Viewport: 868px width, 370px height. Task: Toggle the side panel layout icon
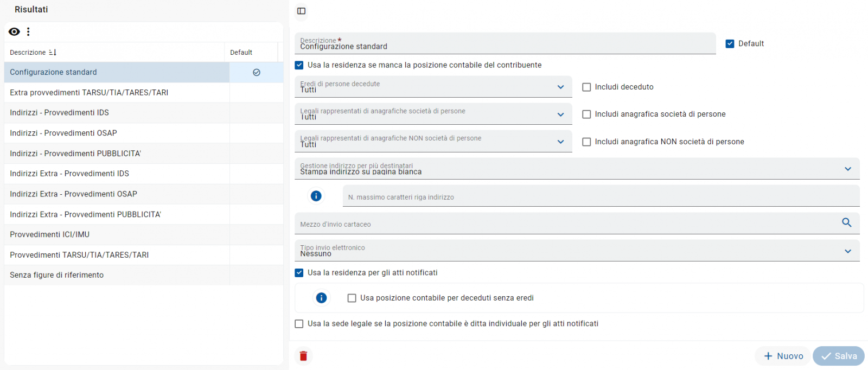tap(302, 11)
